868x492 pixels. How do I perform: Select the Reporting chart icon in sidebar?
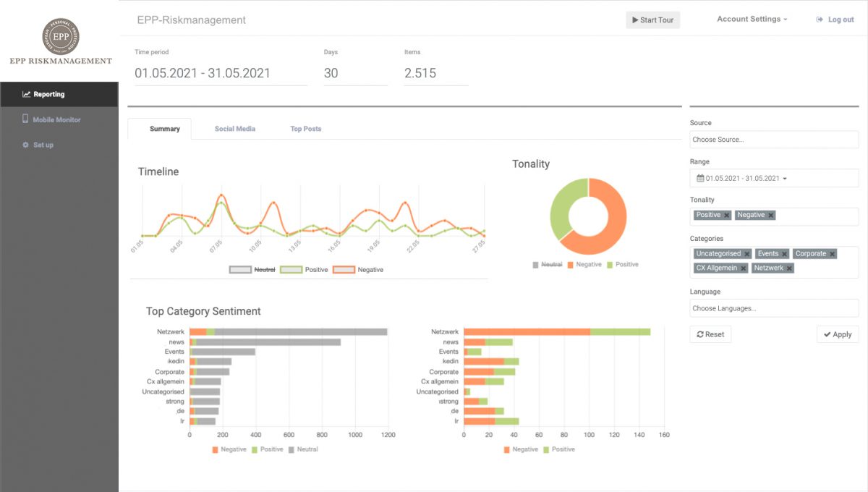click(x=26, y=94)
